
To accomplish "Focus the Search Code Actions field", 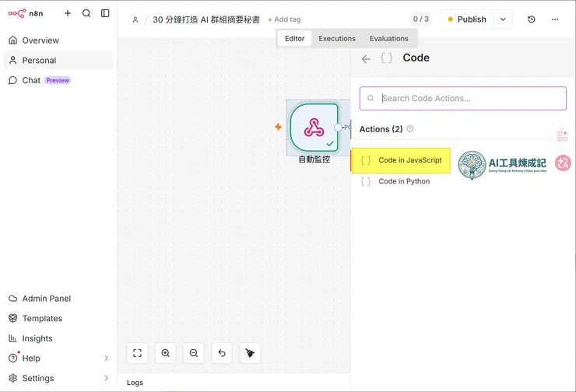I will tap(463, 98).
